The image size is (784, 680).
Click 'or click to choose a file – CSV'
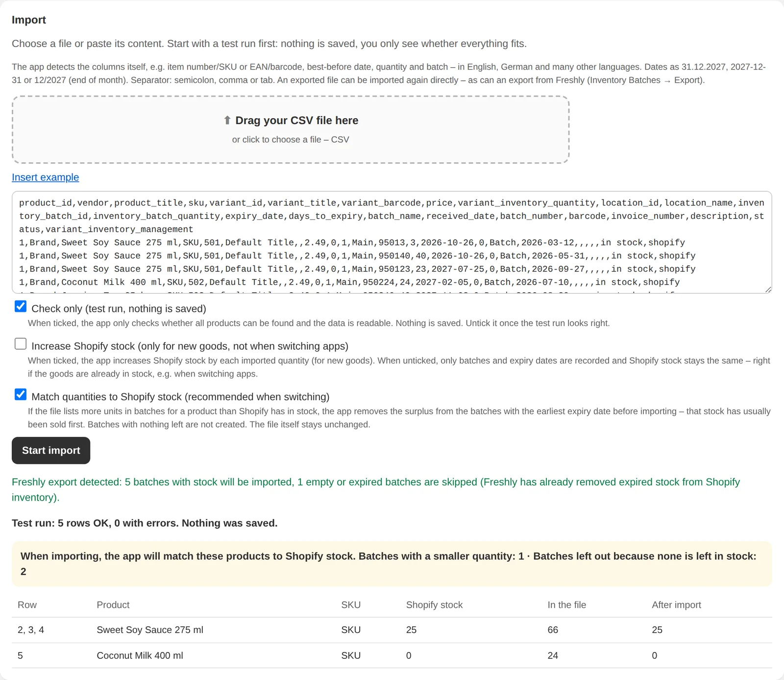click(291, 140)
